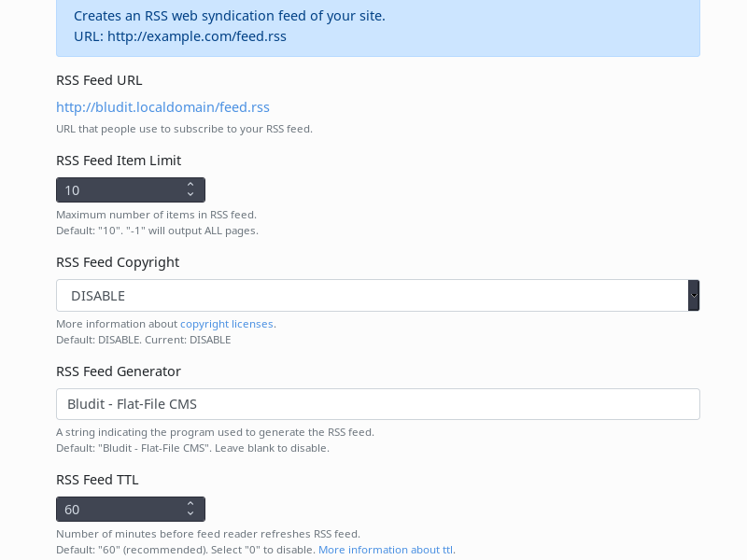Click the Copyright dropdown arrow button

[694, 296]
